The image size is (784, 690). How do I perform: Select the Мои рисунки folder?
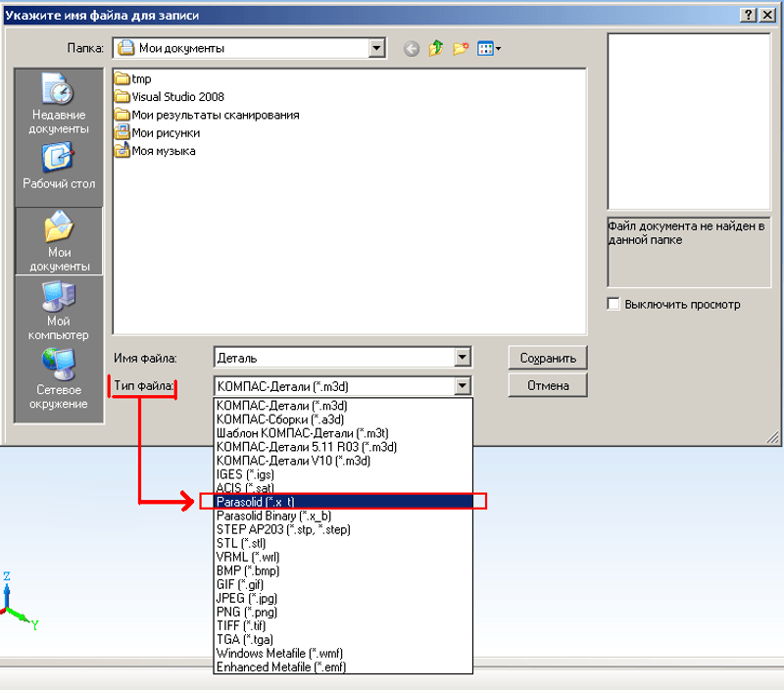click(x=157, y=133)
